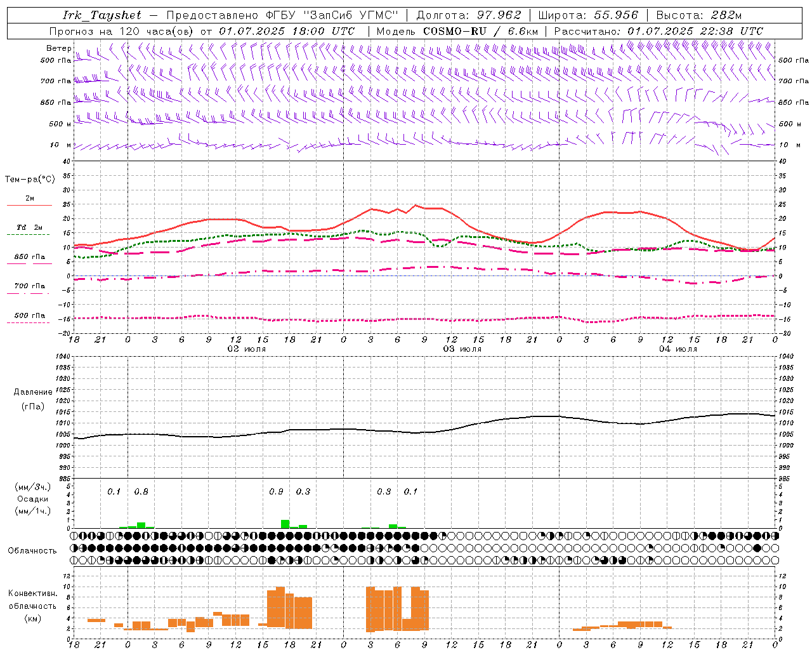Click the station name Irk_Tayshet
Screen dimensions: 812x650
pos(101,15)
